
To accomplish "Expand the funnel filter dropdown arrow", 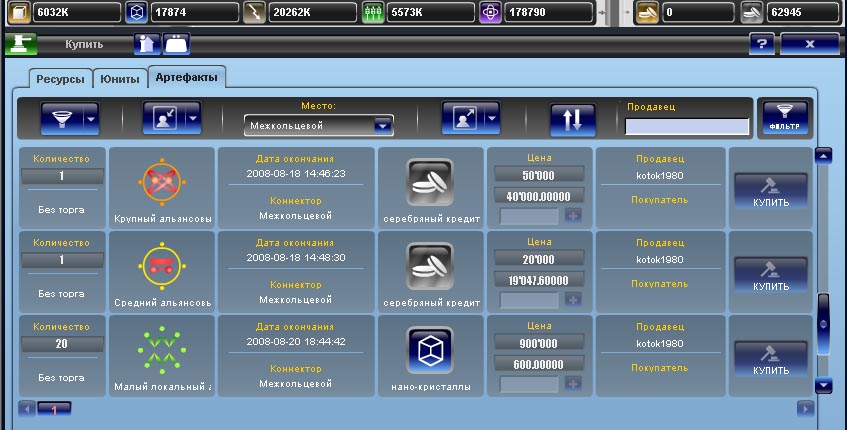I will click(x=91, y=119).
